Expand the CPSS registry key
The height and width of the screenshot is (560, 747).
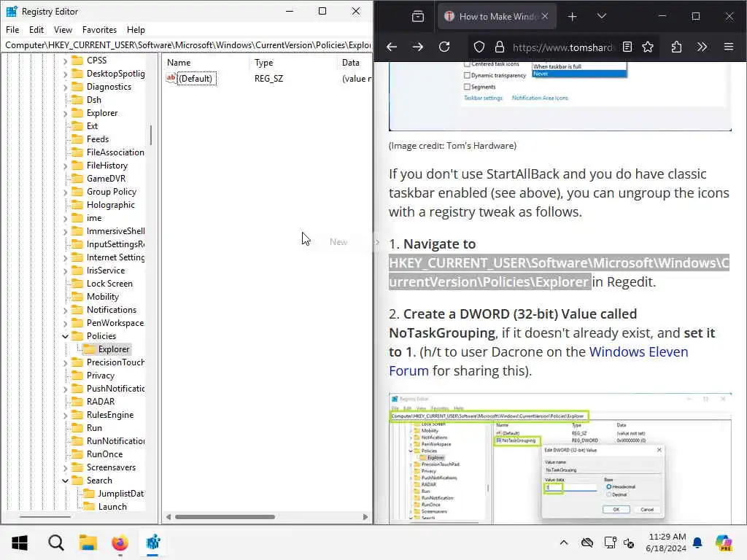(x=65, y=61)
